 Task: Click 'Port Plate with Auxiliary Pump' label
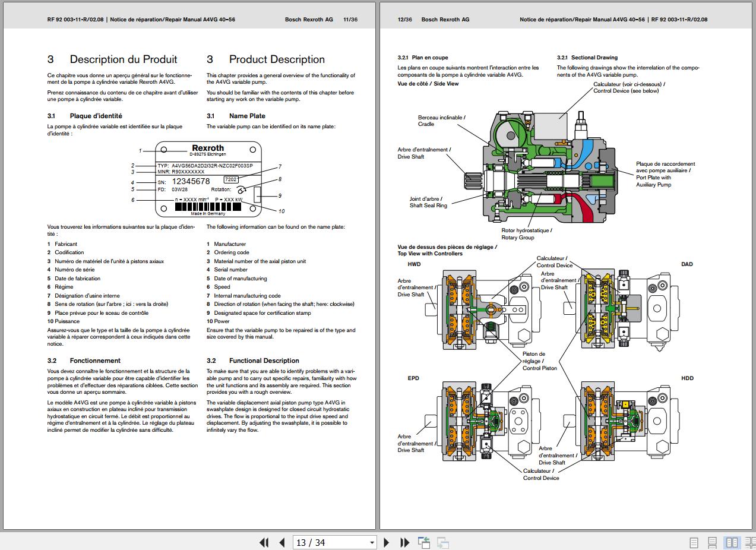pyautogui.click(x=653, y=181)
